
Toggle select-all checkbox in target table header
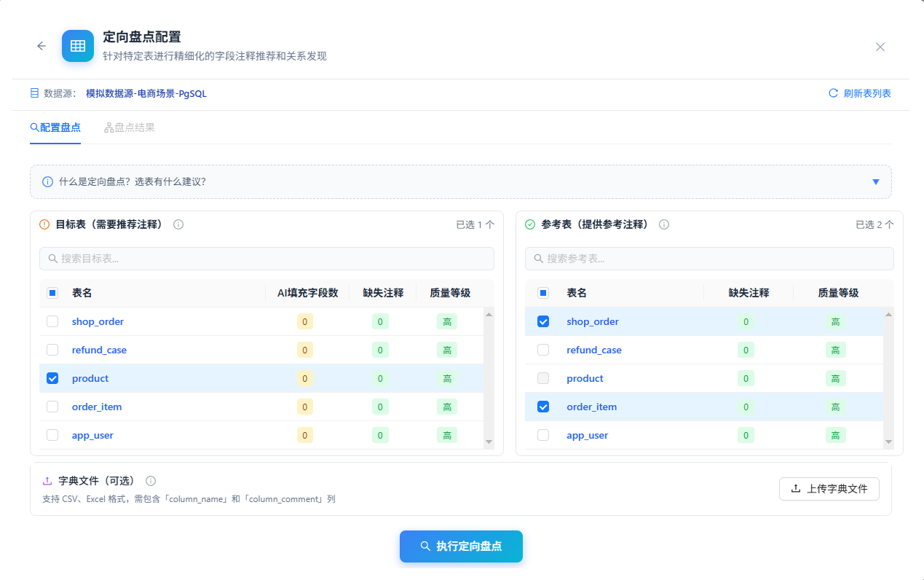coord(52,293)
